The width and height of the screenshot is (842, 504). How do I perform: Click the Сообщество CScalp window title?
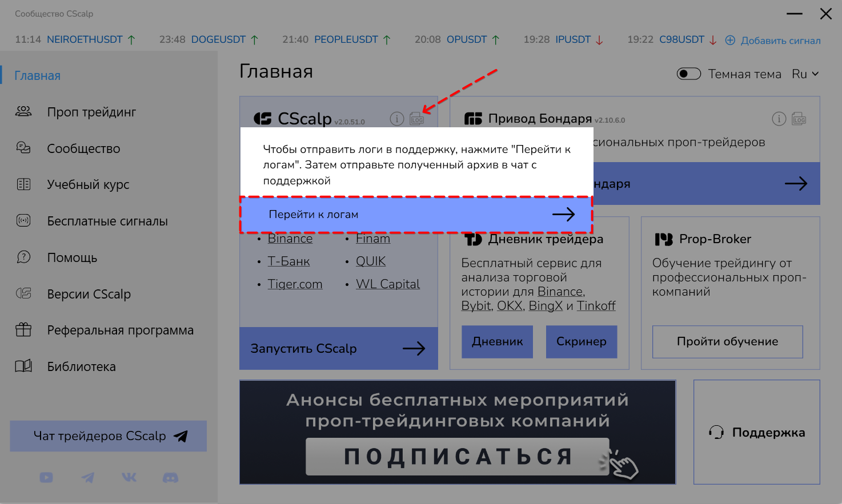(x=54, y=14)
